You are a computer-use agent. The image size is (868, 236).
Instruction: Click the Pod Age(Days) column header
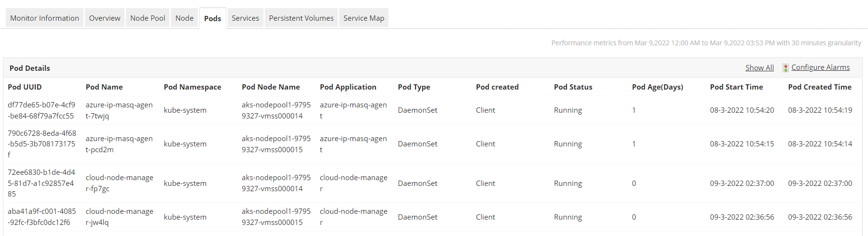pos(657,87)
